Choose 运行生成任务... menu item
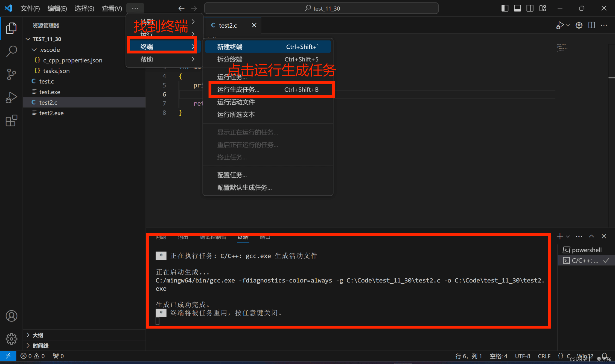The image size is (615, 364). pos(268,90)
